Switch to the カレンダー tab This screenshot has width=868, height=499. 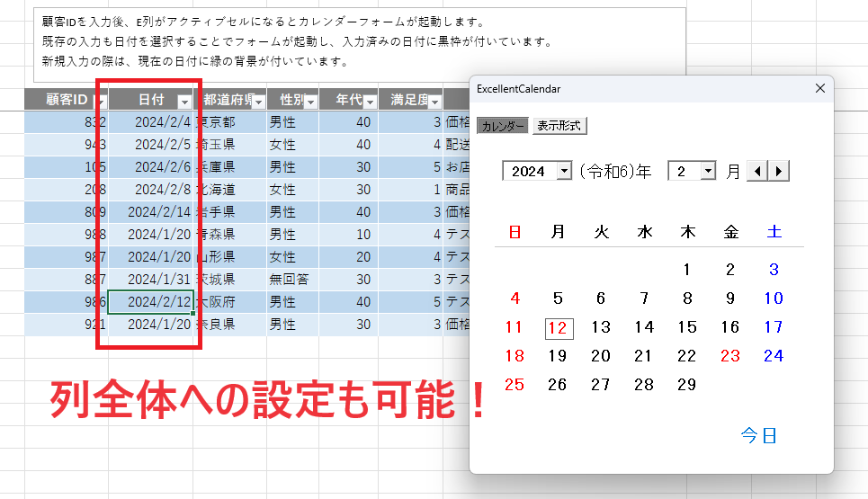click(502, 126)
